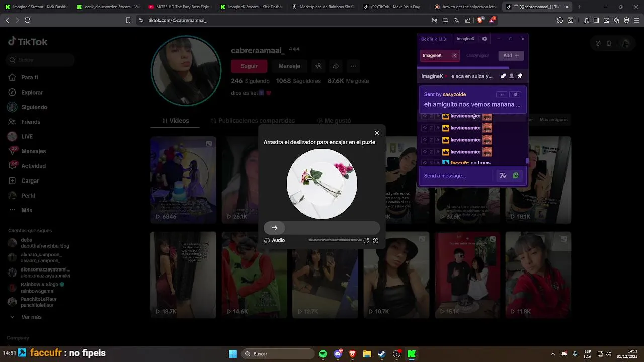The width and height of the screenshot is (644, 362).
Task: Open the browser extensions puzzle icon
Action: tap(560, 20)
